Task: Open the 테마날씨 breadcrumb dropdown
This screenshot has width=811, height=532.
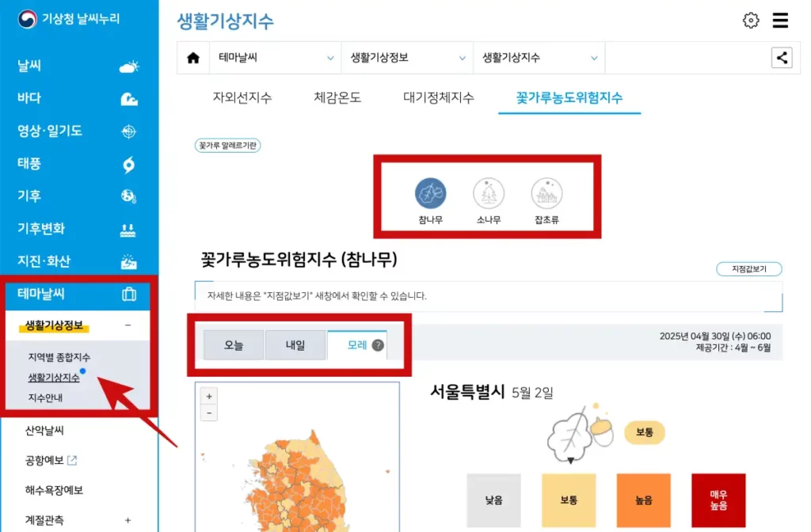Action: 275,57
